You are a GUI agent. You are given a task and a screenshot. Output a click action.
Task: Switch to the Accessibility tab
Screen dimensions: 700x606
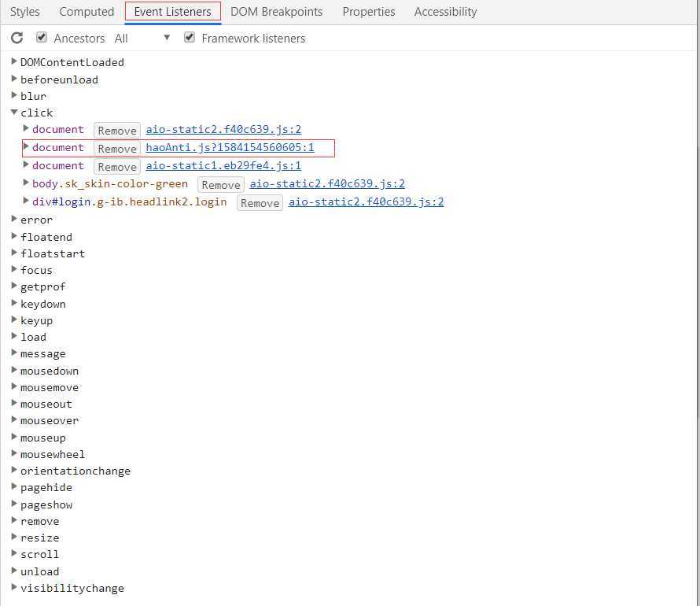pos(445,12)
